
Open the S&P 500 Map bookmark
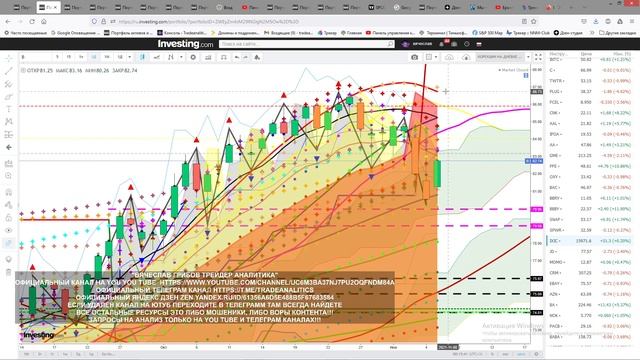pos(487,33)
